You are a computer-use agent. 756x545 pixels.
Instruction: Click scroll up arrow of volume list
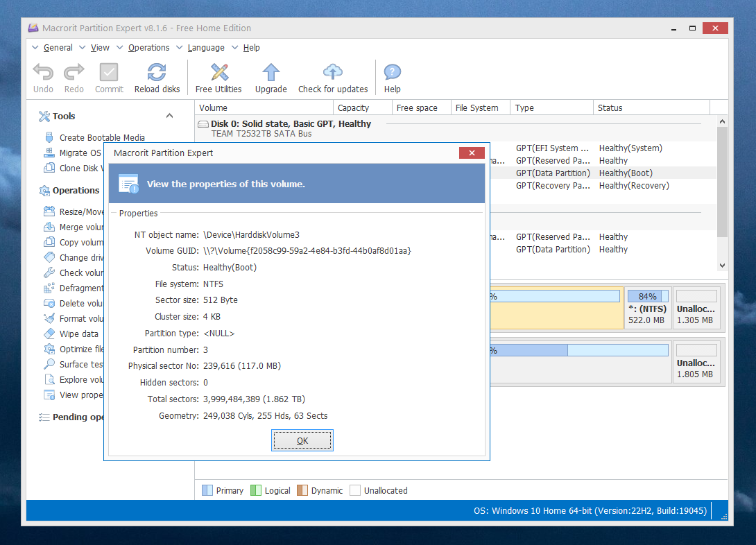pyautogui.click(x=722, y=121)
